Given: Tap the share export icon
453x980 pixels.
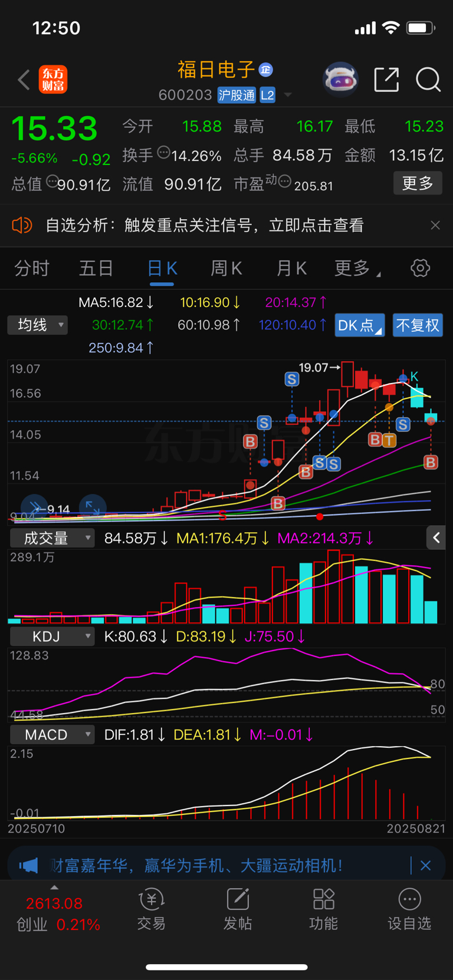Looking at the screenshot, I should [387, 80].
